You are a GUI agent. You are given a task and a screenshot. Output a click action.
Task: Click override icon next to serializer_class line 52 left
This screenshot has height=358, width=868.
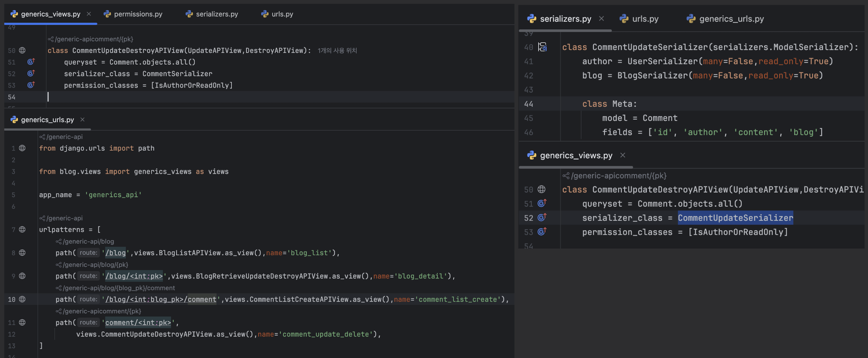[31, 73]
